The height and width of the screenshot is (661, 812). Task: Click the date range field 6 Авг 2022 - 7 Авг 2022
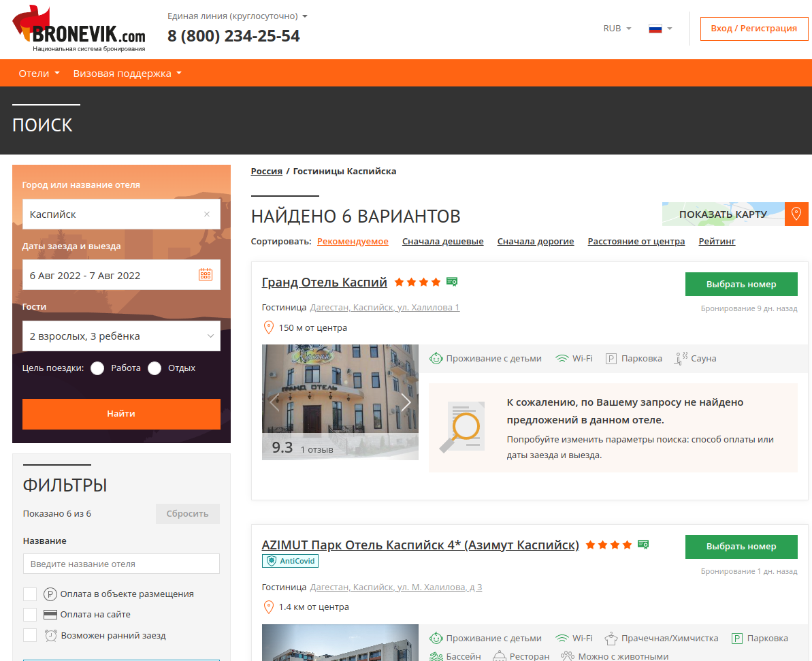point(121,274)
